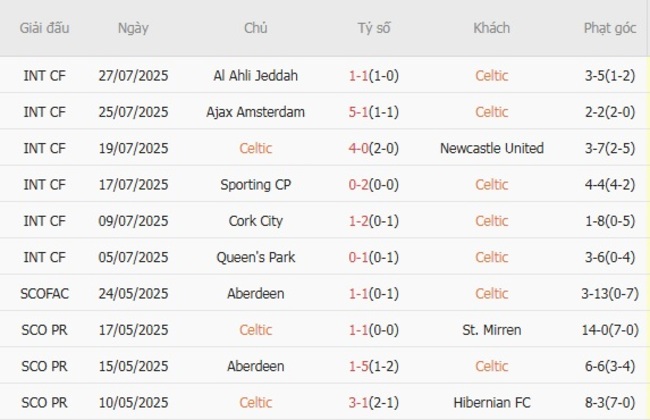
Task: Click the Tỷ số column header
Action: [374, 28]
